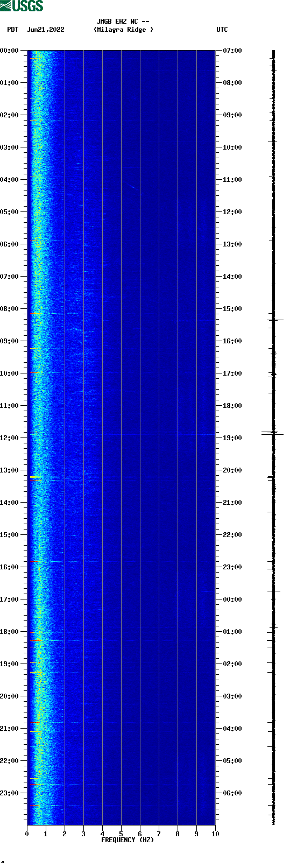Click the 07:00 UTC time label

232,51
